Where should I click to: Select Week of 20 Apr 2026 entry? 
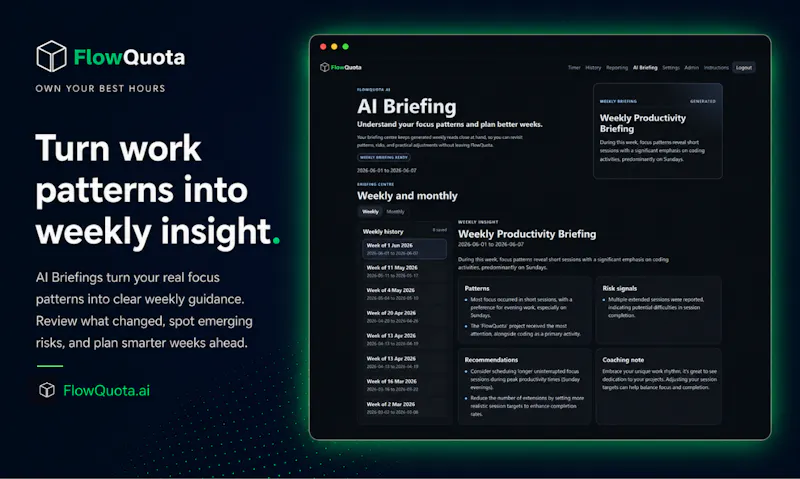[404, 317]
